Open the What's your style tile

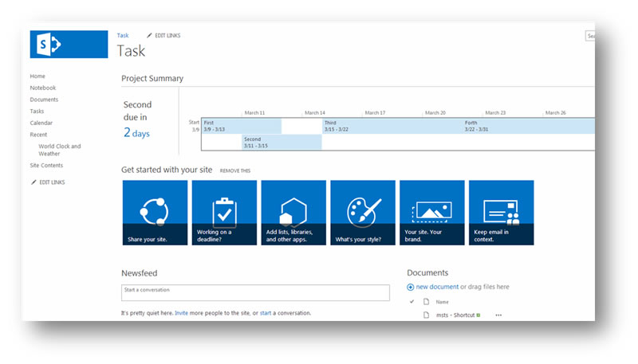click(x=363, y=212)
